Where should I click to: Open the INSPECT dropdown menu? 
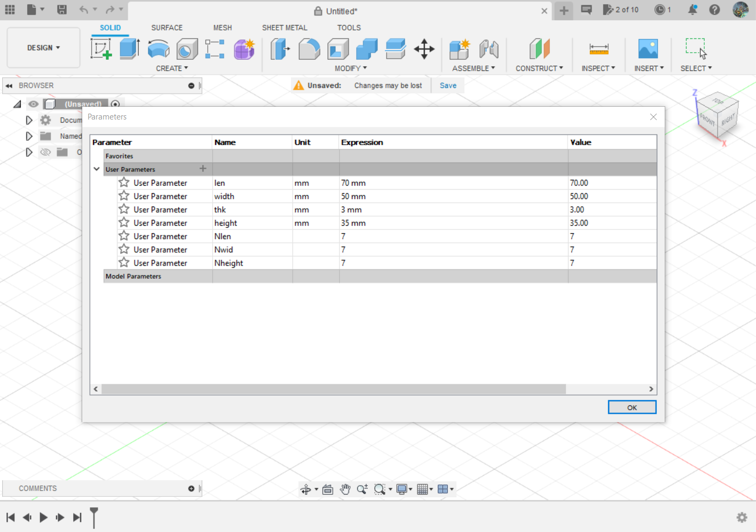click(x=598, y=68)
